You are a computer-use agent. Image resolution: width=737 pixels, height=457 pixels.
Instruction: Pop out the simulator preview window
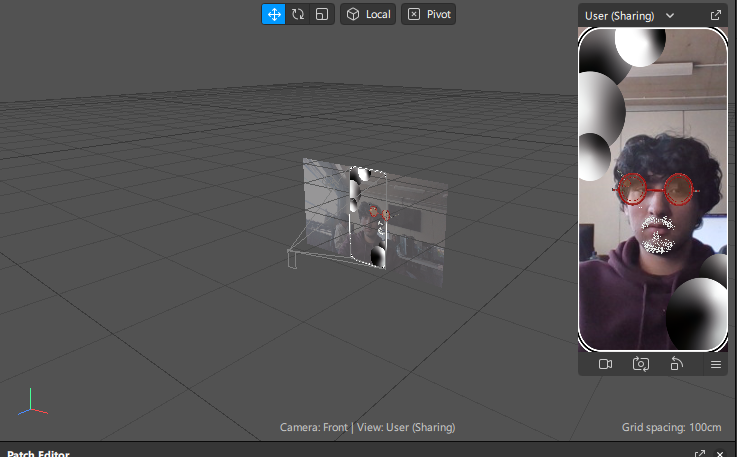[x=716, y=16]
